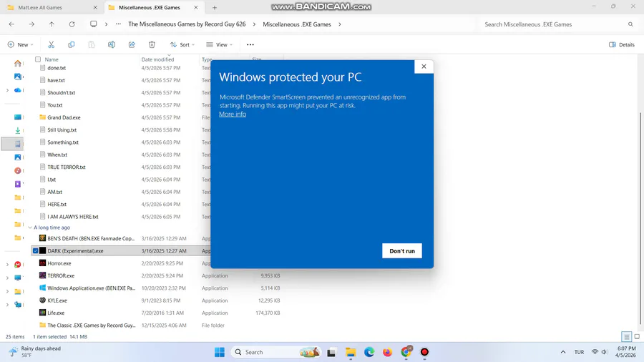Screen dimensions: 644x362
Task: Click the Copy icon in toolbar
Action: [71, 44]
